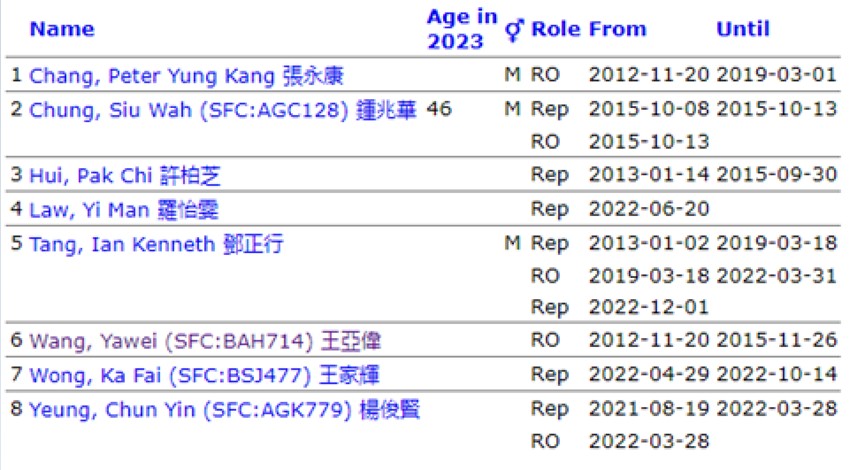
Task: Click the 2022-10-14 Until date
Action: (777, 375)
